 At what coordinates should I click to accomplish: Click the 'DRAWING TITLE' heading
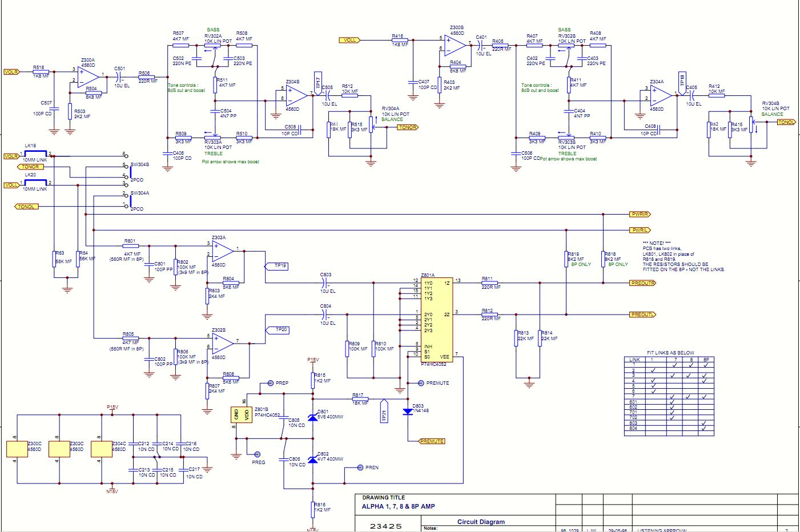(x=383, y=498)
